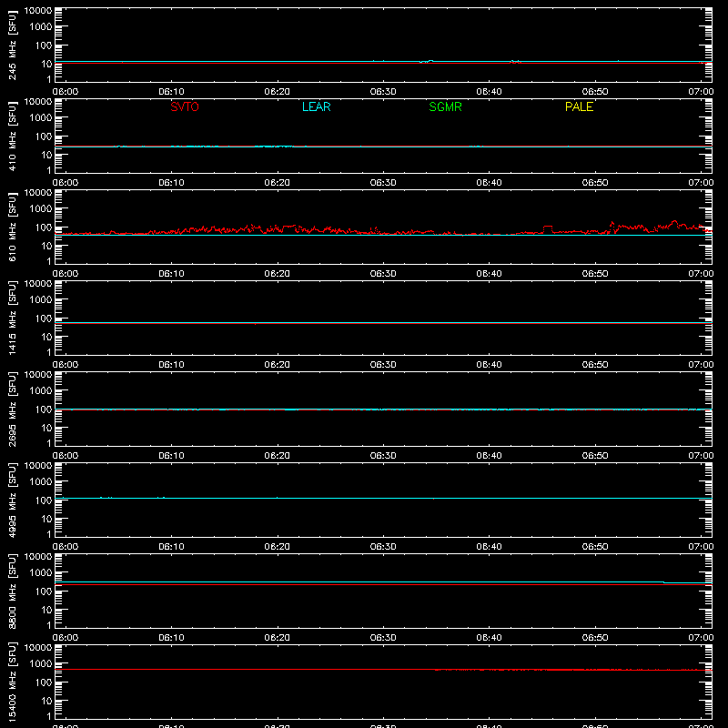Click the 06:40 time label below 2695 MHz plot
Viewport: 728px width, 728px height.
[489, 456]
